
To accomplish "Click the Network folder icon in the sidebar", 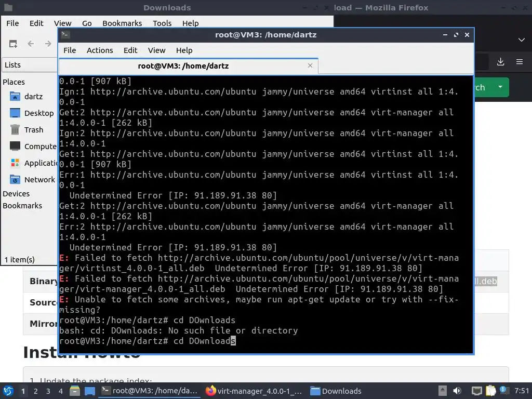I will coord(15,179).
